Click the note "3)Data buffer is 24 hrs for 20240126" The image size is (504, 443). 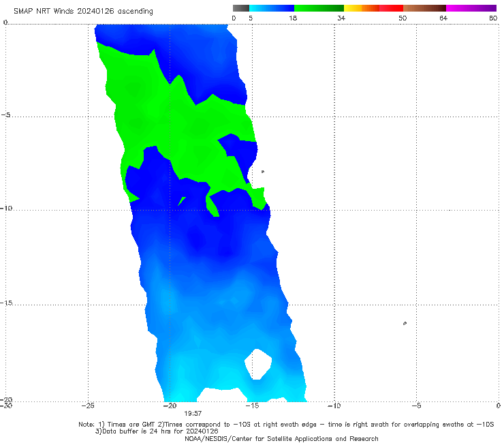(x=157, y=431)
